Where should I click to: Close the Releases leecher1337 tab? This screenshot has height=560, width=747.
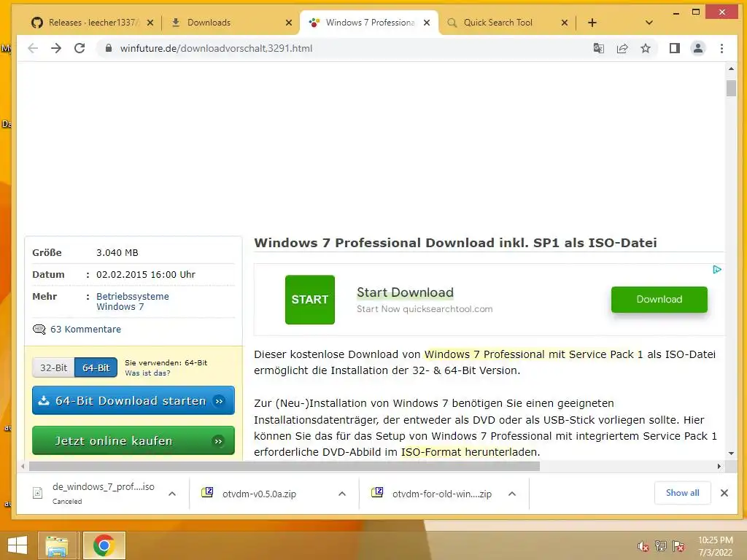click(150, 23)
